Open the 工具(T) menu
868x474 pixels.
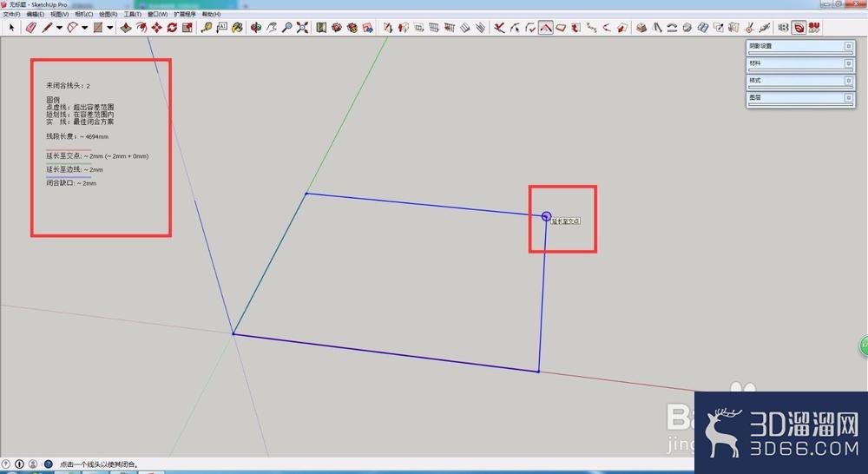click(133, 15)
